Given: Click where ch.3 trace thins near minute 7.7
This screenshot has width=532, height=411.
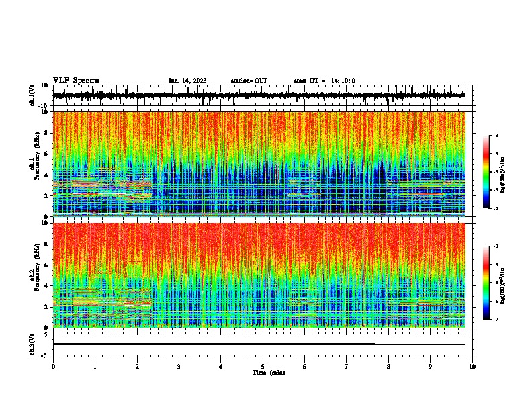Looking at the screenshot, I should click(375, 344).
